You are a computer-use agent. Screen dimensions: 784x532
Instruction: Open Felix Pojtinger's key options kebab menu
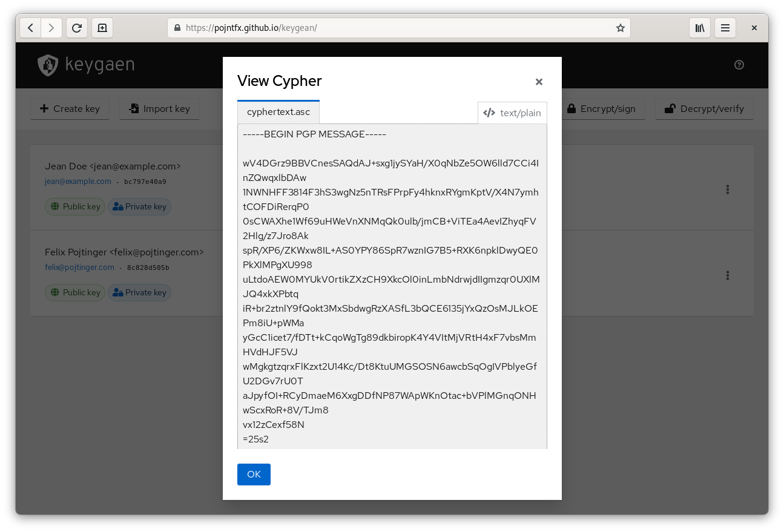[x=727, y=275]
